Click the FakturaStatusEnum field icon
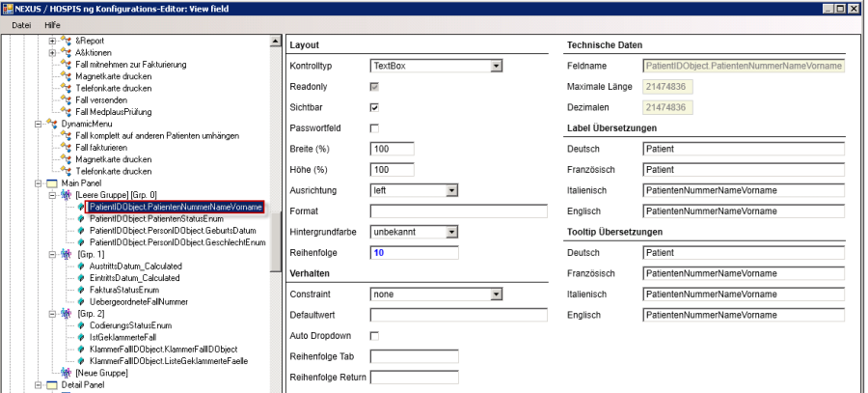 81,289
